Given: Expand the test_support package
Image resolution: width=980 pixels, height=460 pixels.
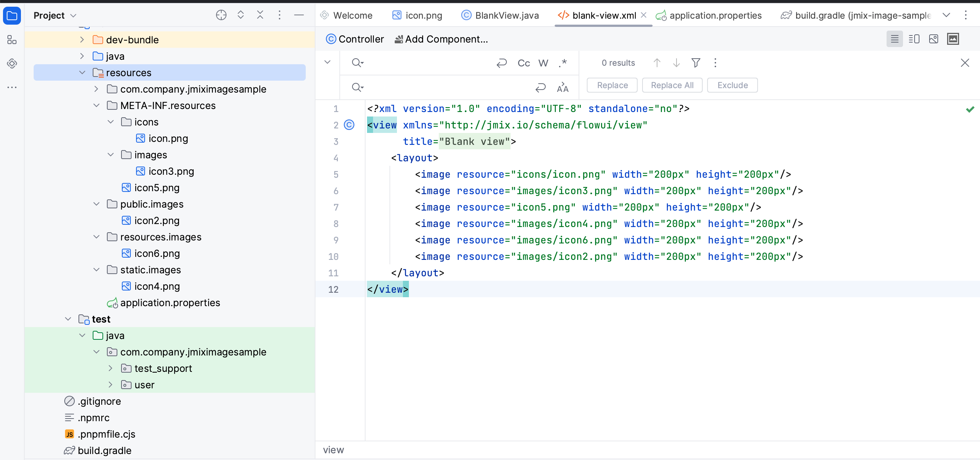Looking at the screenshot, I should (110, 369).
